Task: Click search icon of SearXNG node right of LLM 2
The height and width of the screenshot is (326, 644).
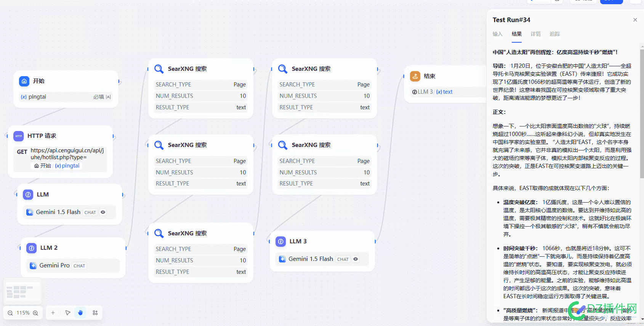Action: tap(159, 233)
